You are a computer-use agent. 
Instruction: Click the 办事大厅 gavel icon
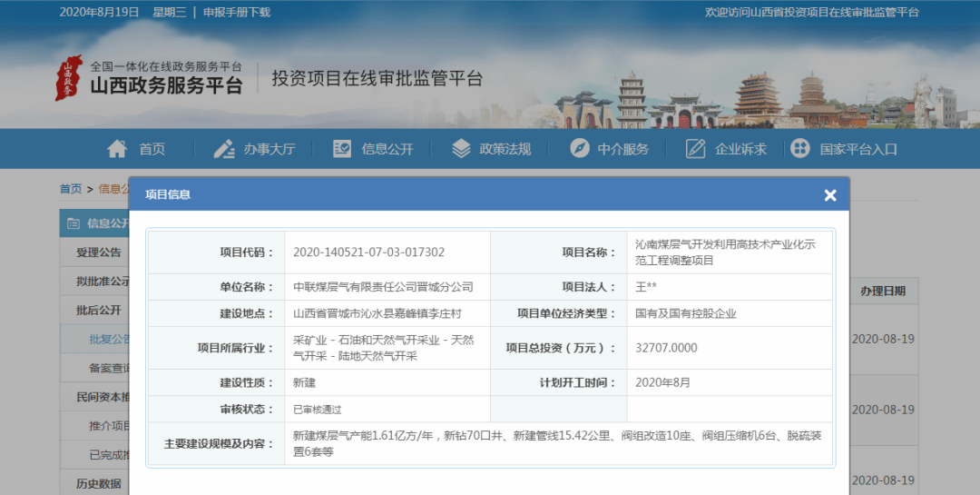[224, 149]
